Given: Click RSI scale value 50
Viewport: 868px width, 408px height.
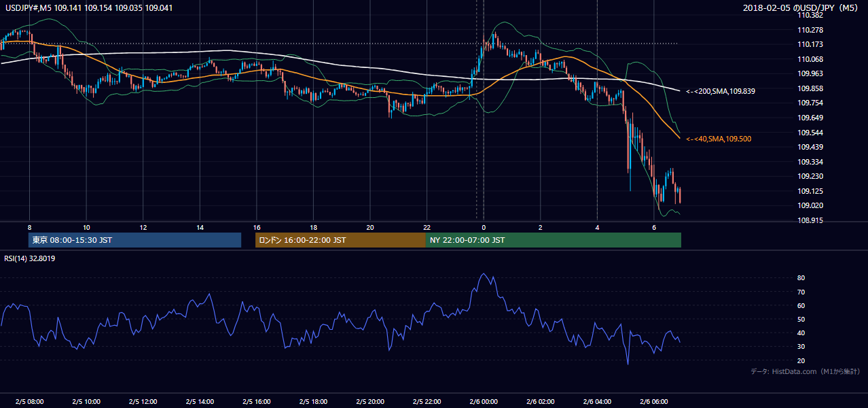Looking at the screenshot, I should [801, 319].
